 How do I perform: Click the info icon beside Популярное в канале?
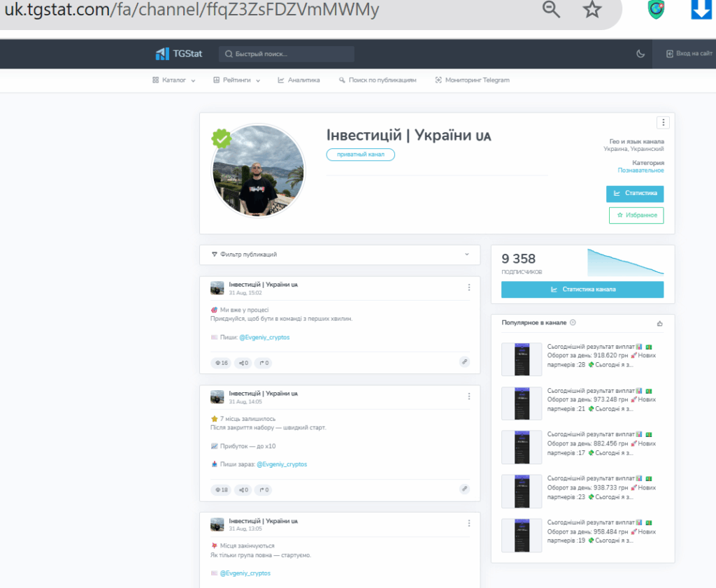573,323
